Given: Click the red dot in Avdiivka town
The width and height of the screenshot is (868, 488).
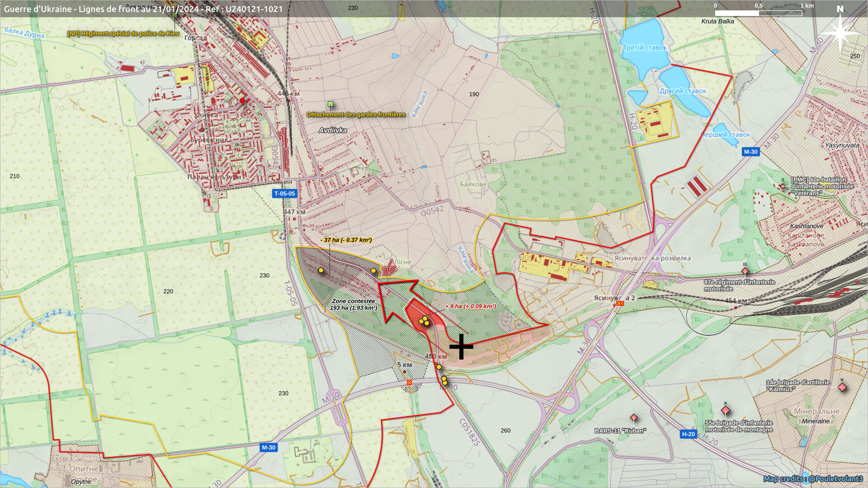Looking at the screenshot, I should [242, 101].
